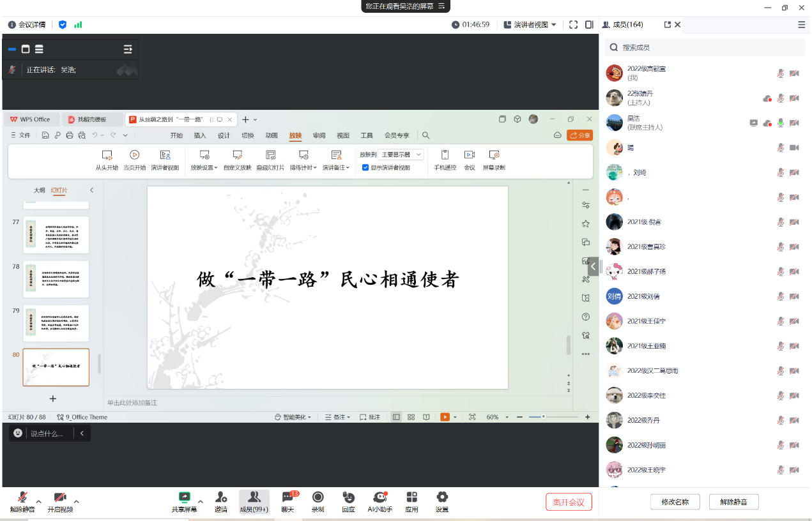Viewport: 812px width, 521px height.
Task: Toggle unmute microphone (解除静音)
Action: point(22,497)
